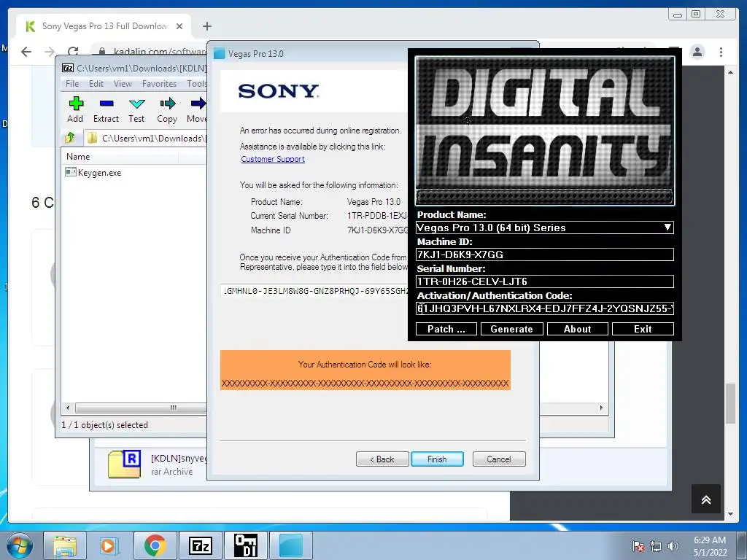Click the Back button in Vegas Pro dialog
The image size is (747, 560).
tap(382, 459)
